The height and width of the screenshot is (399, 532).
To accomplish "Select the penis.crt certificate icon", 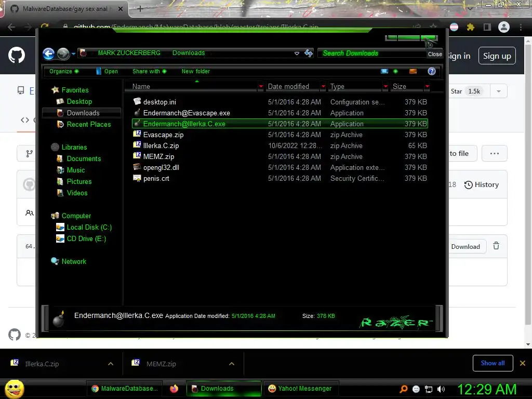I will tap(137, 178).
